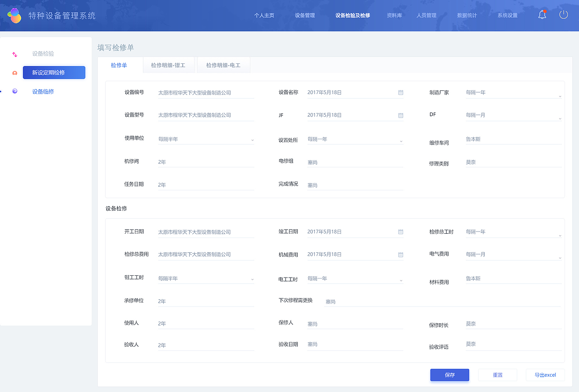Click the power logout icon
Screen dimensions: 579x392
point(563,14)
